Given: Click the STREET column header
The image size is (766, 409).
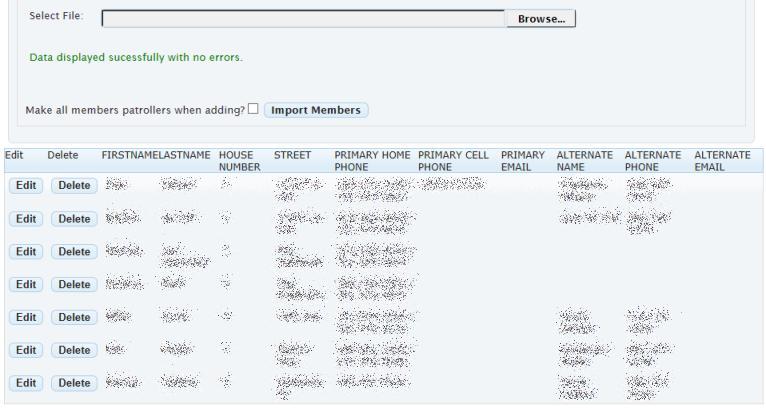Looking at the screenshot, I should (x=293, y=156).
